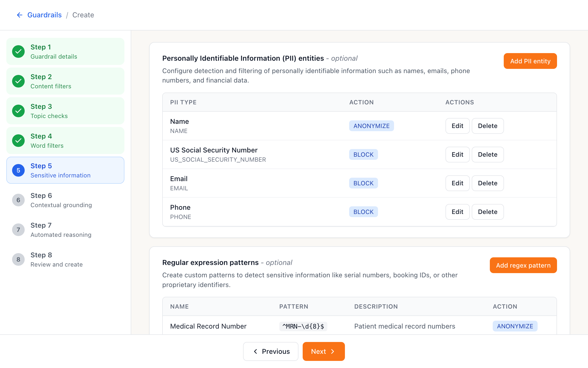588x368 pixels.
Task: Click the blue number 5 step circle
Action: (18, 170)
